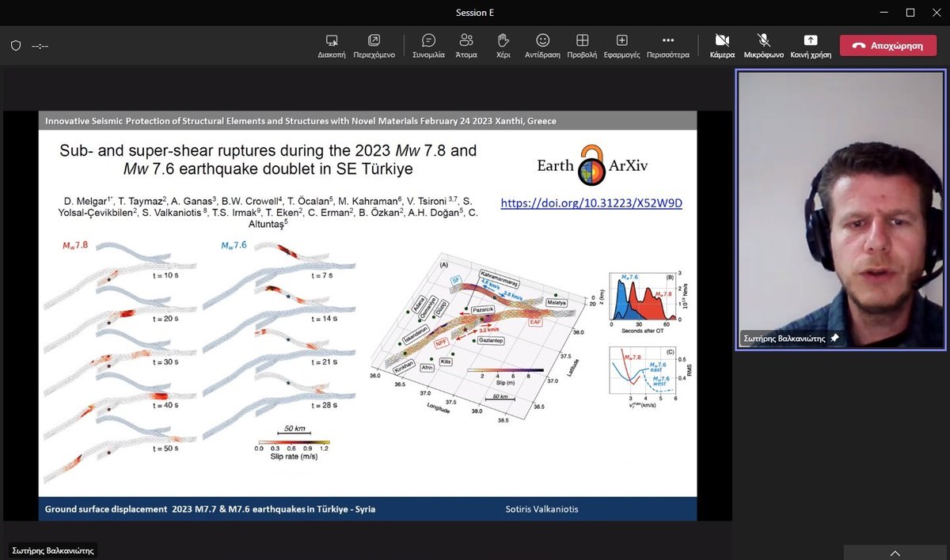Open Περισσότερα more options menu
The height and width of the screenshot is (560, 950).
point(668,46)
